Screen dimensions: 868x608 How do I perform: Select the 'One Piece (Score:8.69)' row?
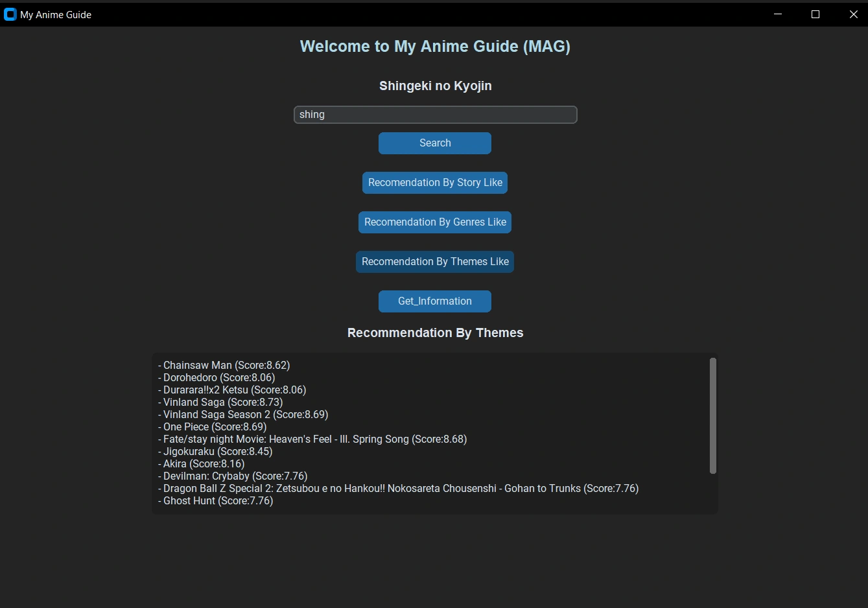tap(213, 427)
